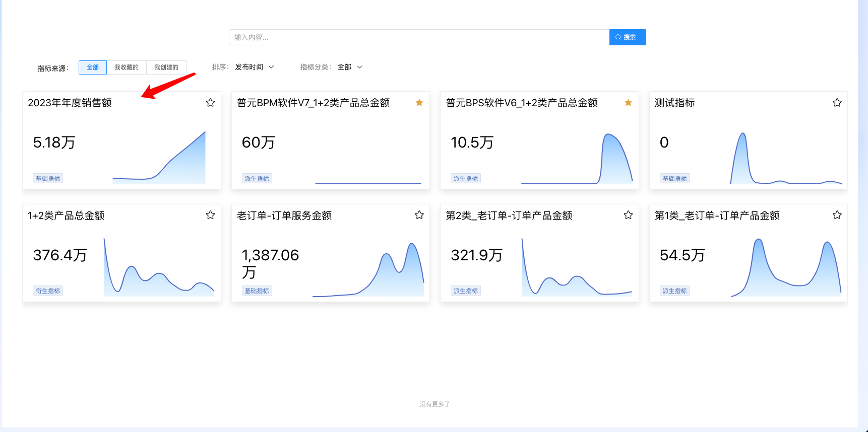The width and height of the screenshot is (868, 432).
Task: Unstar the 普元BPS软件V6 indicator card
Action: pyautogui.click(x=628, y=103)
